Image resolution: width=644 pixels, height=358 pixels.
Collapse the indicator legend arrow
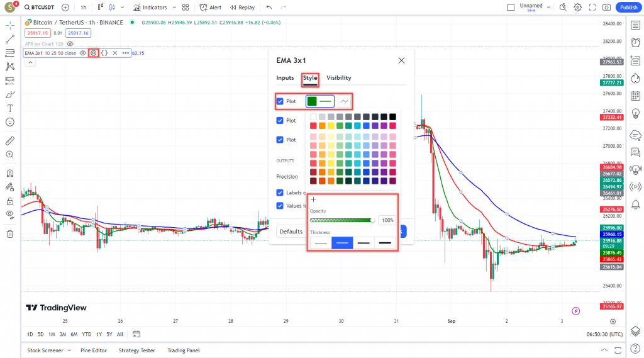(x=30, y=62)
